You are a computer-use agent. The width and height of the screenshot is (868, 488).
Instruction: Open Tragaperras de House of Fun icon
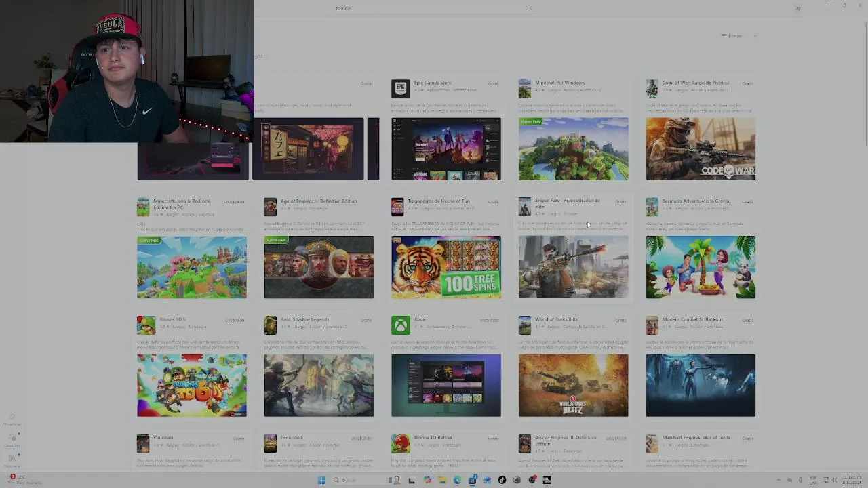tap(397, 207)
